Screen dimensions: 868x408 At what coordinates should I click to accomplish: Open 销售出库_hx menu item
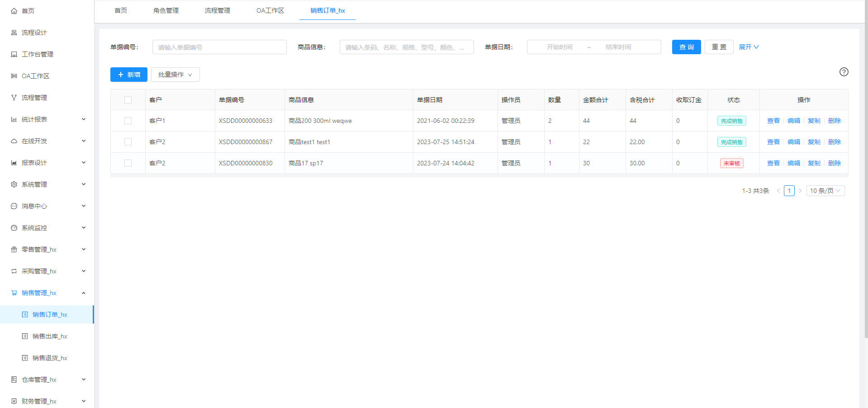(47, 336)
